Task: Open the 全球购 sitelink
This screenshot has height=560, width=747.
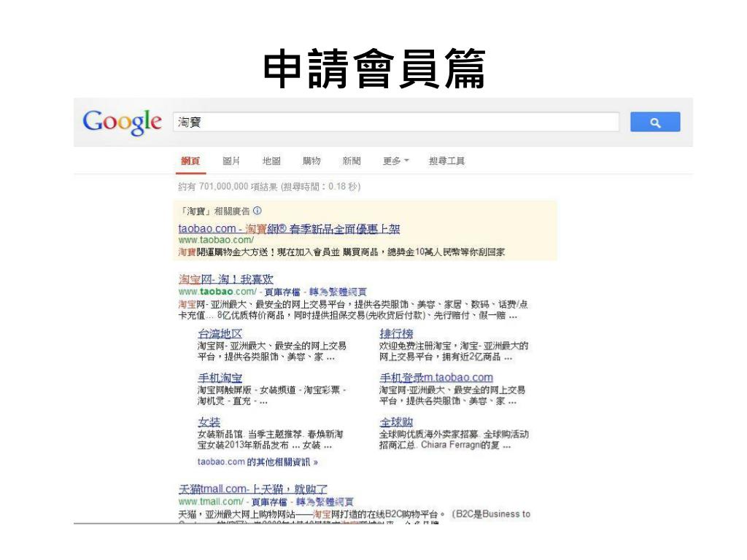Action: coord(396,422)
